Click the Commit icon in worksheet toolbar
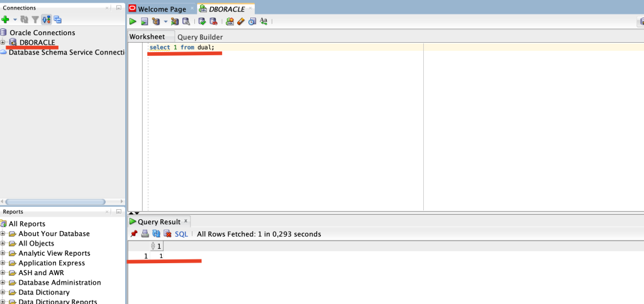The image size is (644, 304). 201,21
